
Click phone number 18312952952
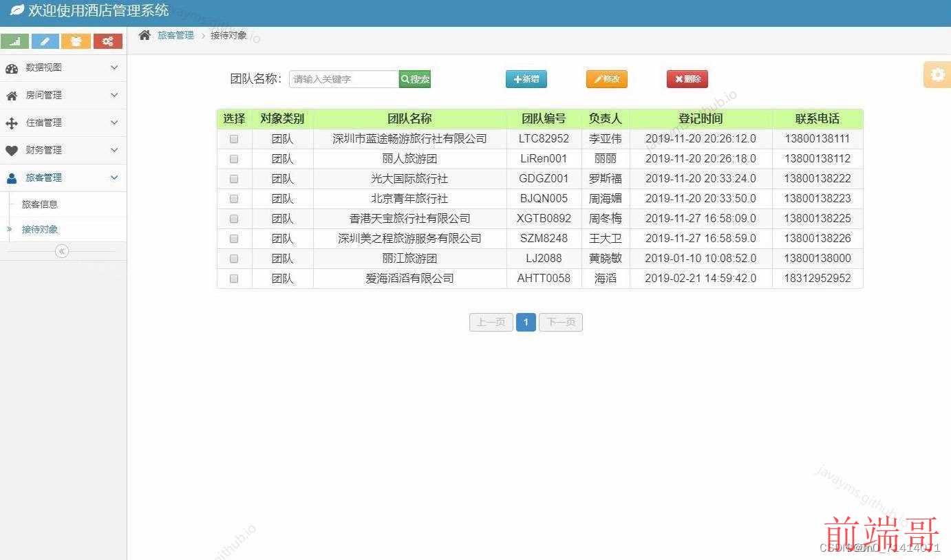[818, 279]
